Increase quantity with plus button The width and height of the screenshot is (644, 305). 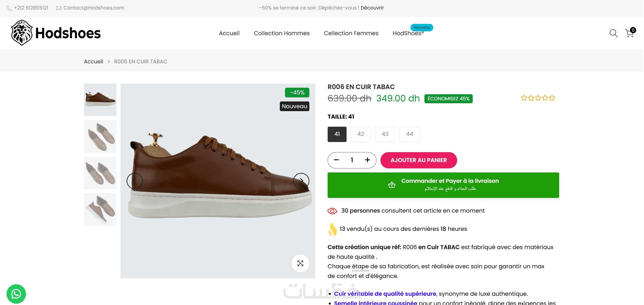point(367,160)
